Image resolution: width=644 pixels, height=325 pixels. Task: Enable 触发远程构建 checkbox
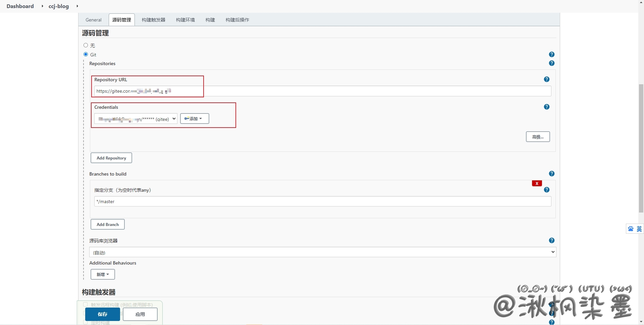pyautogui.click(x=86, y=305)
